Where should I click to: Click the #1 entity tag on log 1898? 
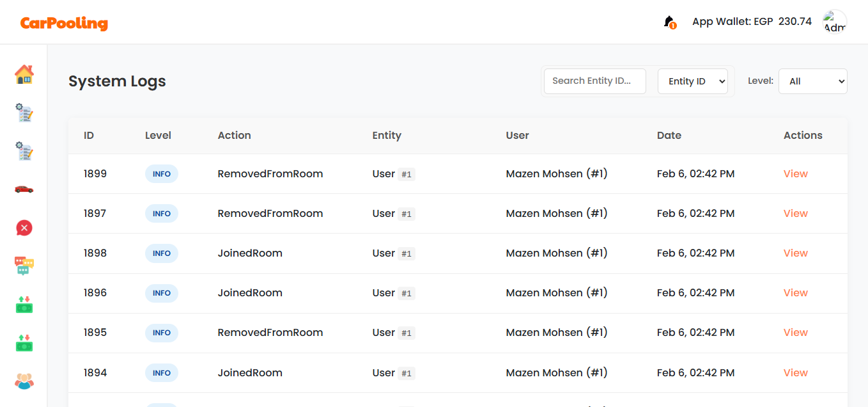click(x=406, y=254)
